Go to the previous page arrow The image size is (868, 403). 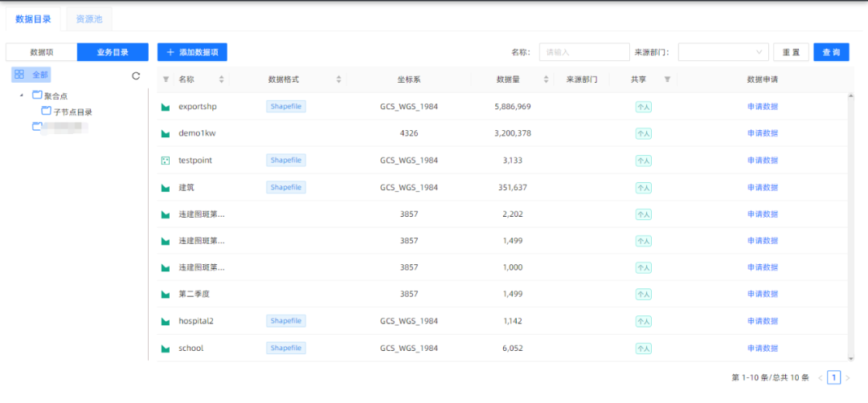pyautogui.click(x=821, y=378)
